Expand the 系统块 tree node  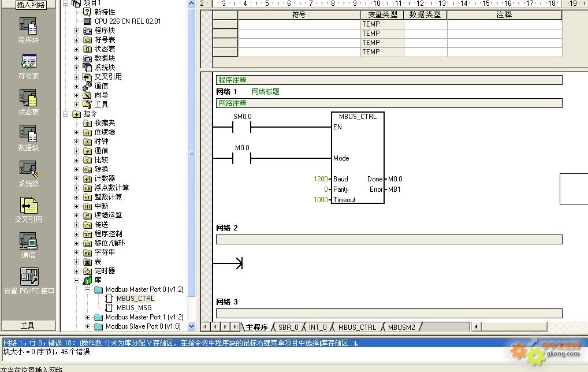click(76, 68)
